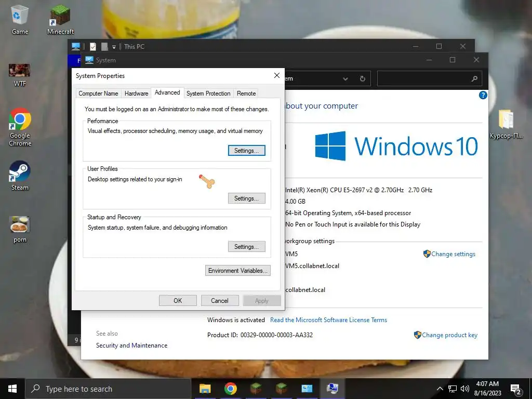Click the taskbar clock showing 4:07 AM
This screenshot has height=399, width=532.
487,389
